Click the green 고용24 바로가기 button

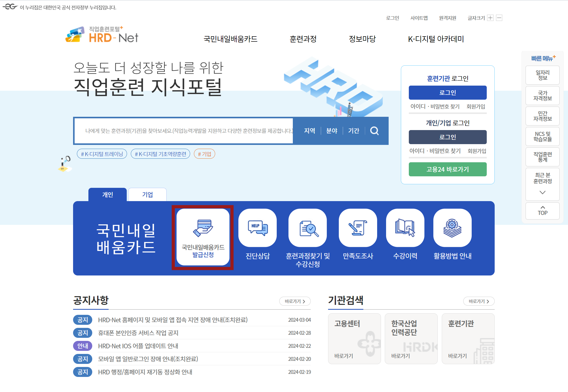(x=447, y=169)
